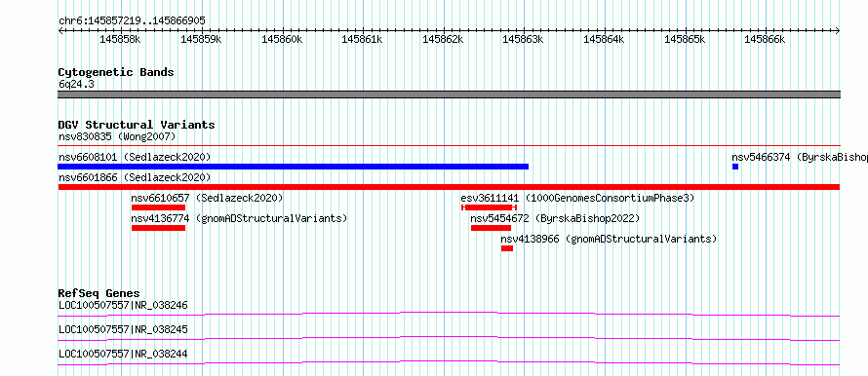Open the nsv6610657 (Sedlazeck2020) label

[x=207, y=198]
